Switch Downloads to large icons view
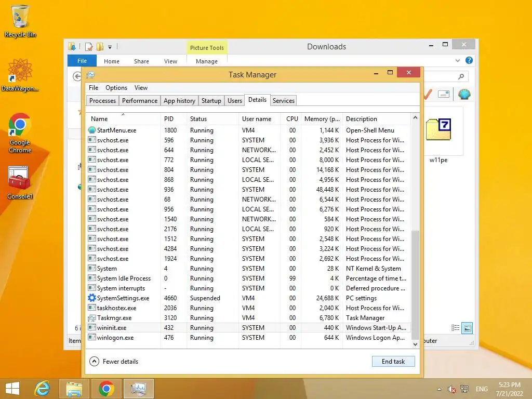The height and width of the screenshot is (399, 532). click(x=467, y=328)
